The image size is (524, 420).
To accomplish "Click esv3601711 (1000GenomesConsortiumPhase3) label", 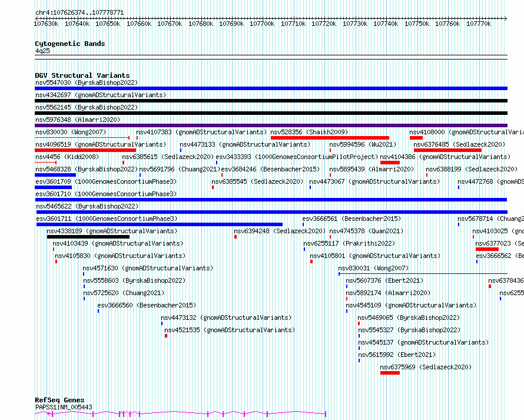I will pos(107,219).
